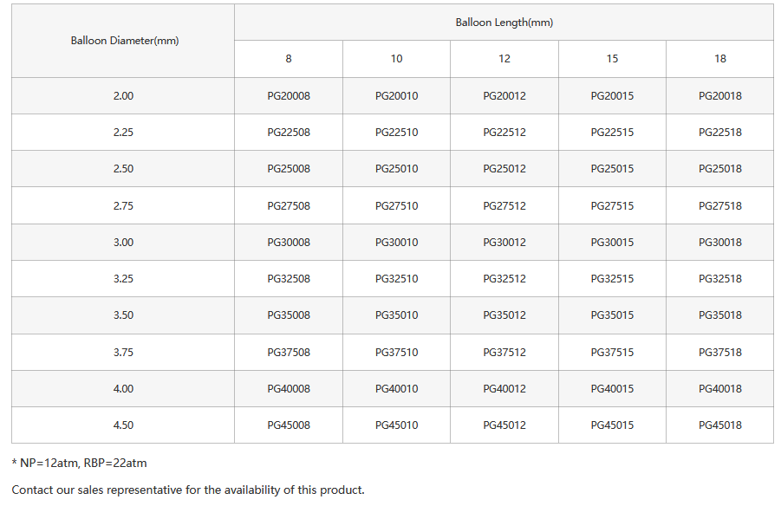The image size is (781, 532).
Task: Click the 4.50 diameter row label
Action: pos(123,425)
